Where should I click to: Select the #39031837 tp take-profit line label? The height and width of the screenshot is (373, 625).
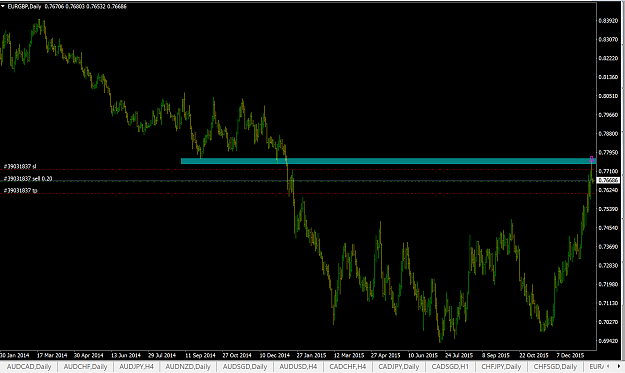pos(20,190)
